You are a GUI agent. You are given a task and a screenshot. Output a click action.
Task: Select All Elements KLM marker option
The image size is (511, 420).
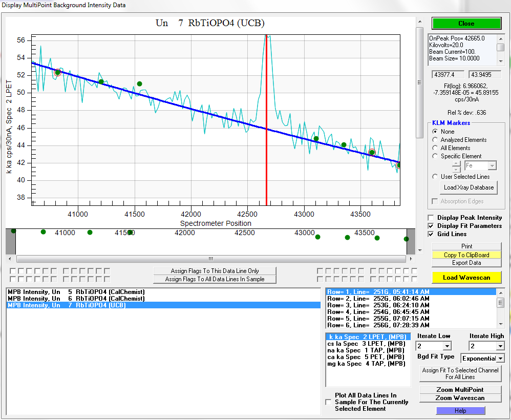(x=435, y=148)
